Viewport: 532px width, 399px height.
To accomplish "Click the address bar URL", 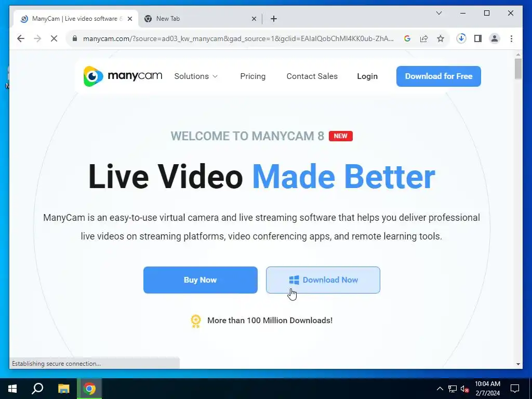I will [x=238, y=38].
